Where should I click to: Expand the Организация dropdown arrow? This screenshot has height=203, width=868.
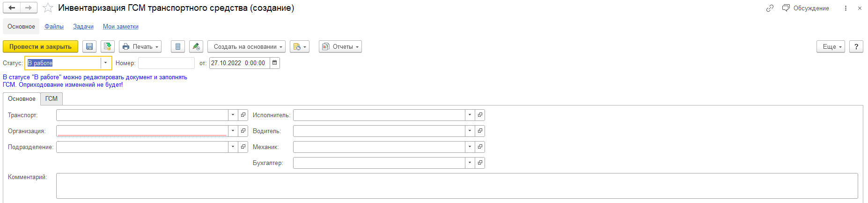click(233, 131)
